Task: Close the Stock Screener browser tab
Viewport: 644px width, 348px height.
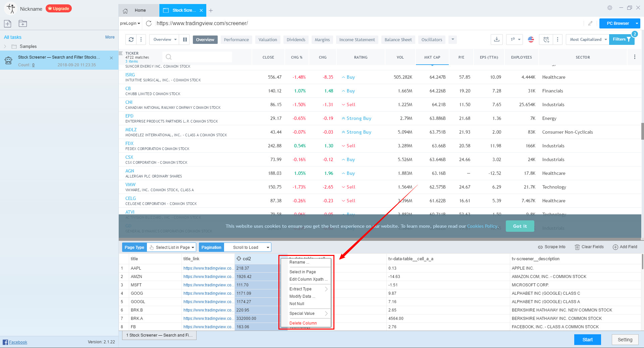Action: point(201,10)
